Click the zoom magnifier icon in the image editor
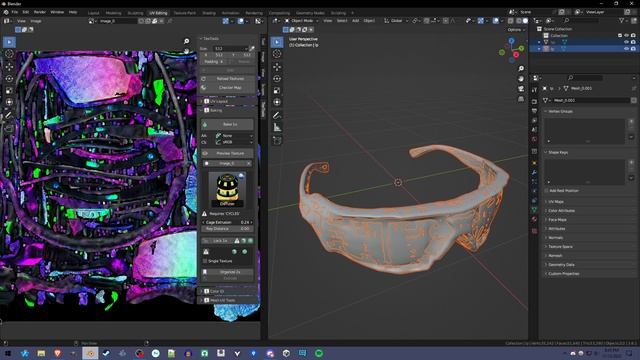 [x=187, y=41]
